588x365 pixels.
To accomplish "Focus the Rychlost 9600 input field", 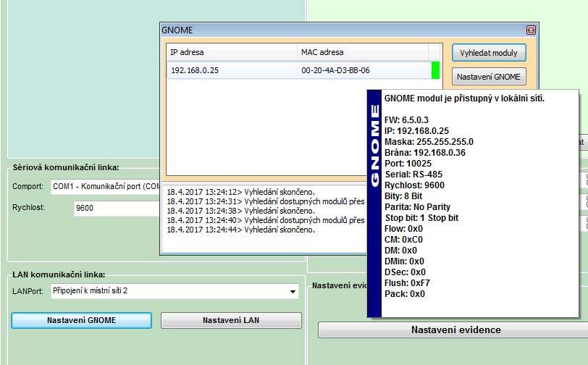I will coord(117,208).
